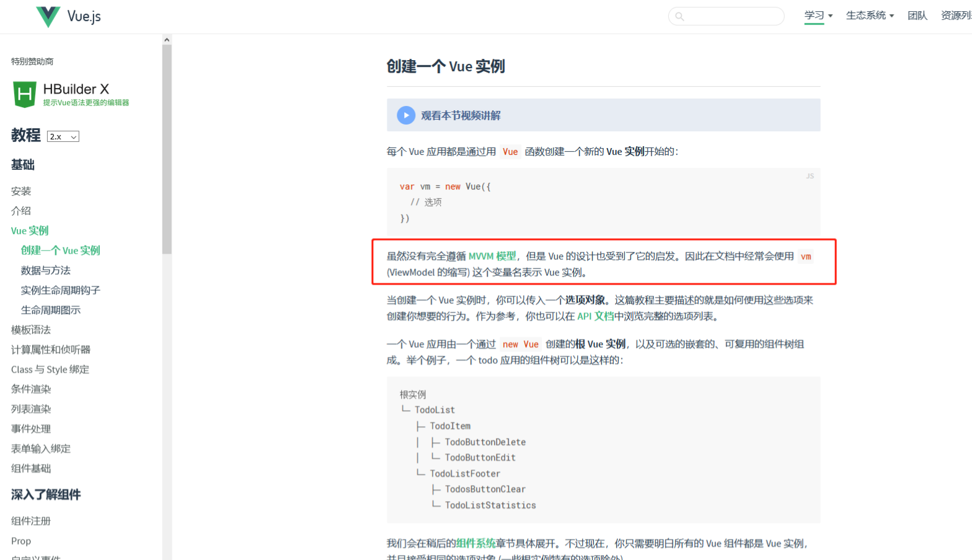Viewport: 972px width, 560px height.
Task: Open the 资源列表 nav item
Action: [x=956, y=15]
